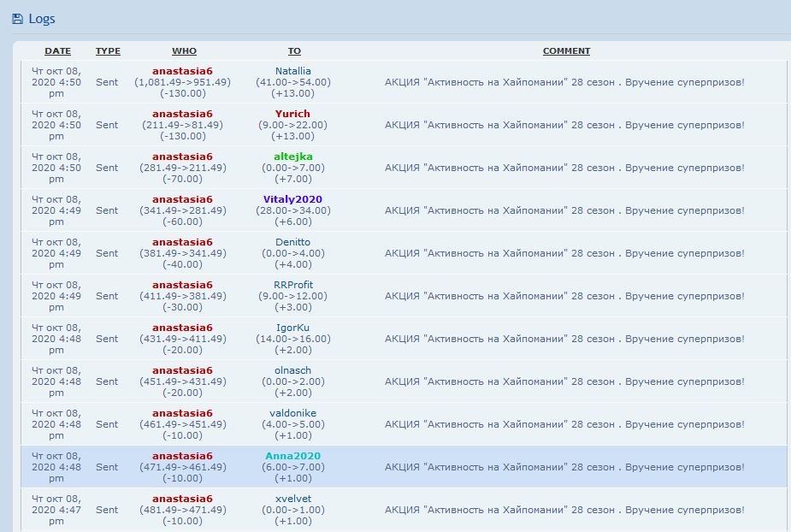Click the WHO column header
Image resolution: width=791 pixels, height=532 pixels.
click(x=184, y=51)
